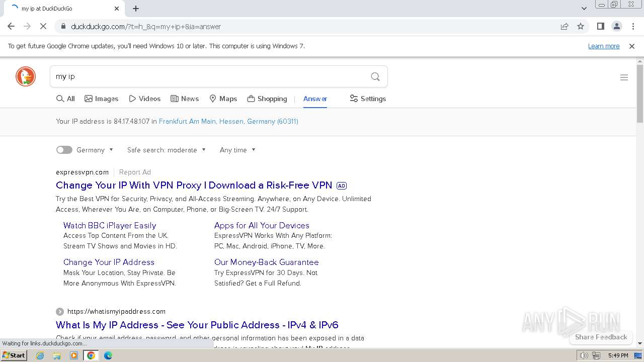Viewport: 644px width, 362px height.
Task: Switch to the Maps tab
Action: [223, 99]
